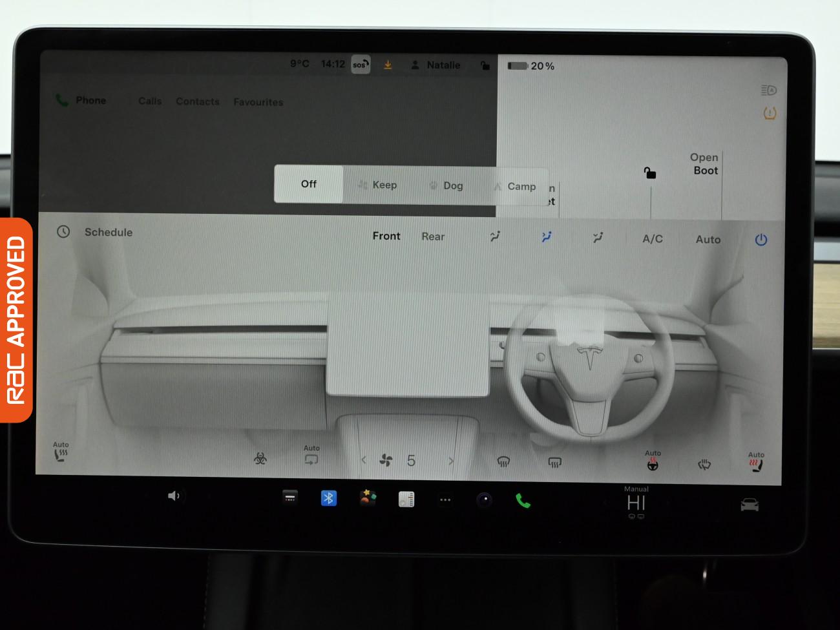Image resolution: width=840 pixels, height=630 pixels.
Task: Increase fan speed with the right chevron
Action: coord(450,461)
